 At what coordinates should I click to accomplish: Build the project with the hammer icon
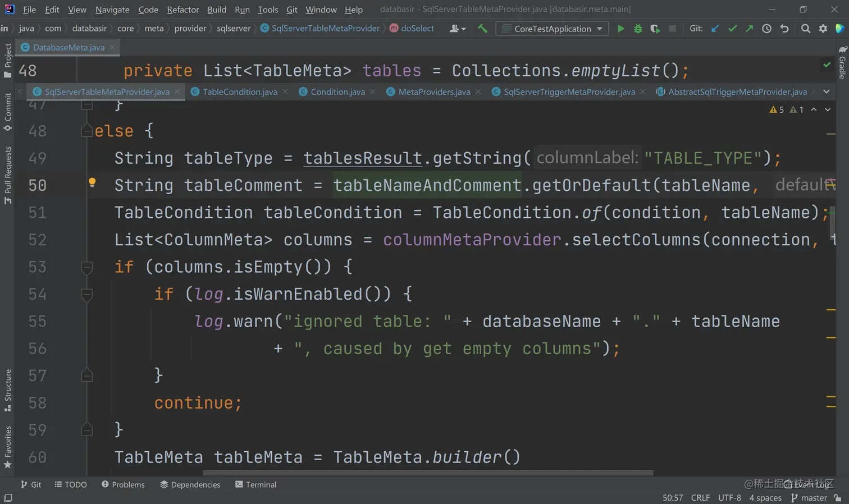482,29
